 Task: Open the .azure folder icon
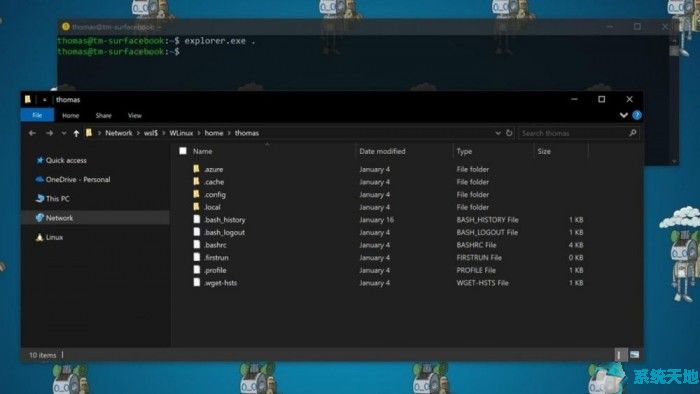196,169
